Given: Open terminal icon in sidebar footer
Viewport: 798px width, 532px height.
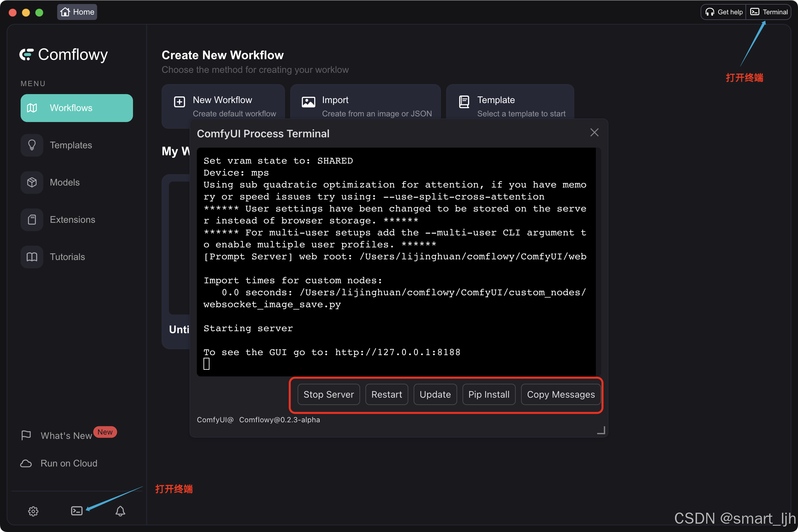Looking at the screenshot, I should pyautogui.click(x=77, y=511).
